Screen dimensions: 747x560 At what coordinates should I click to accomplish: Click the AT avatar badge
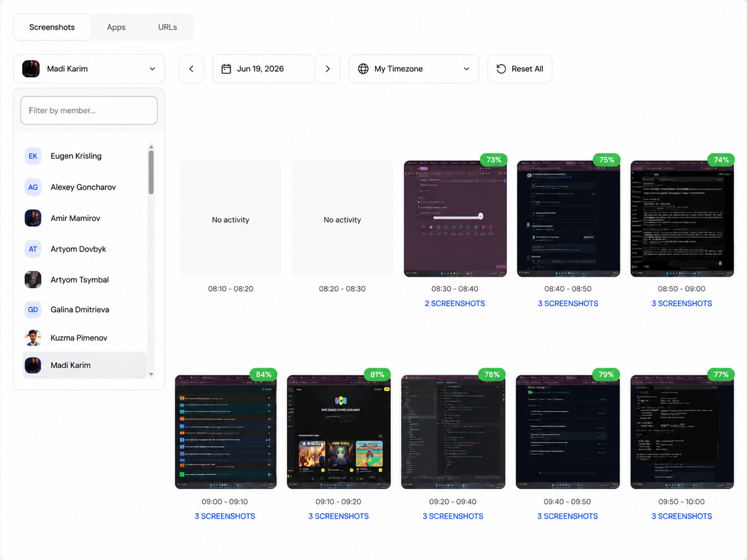coord(33,249)
